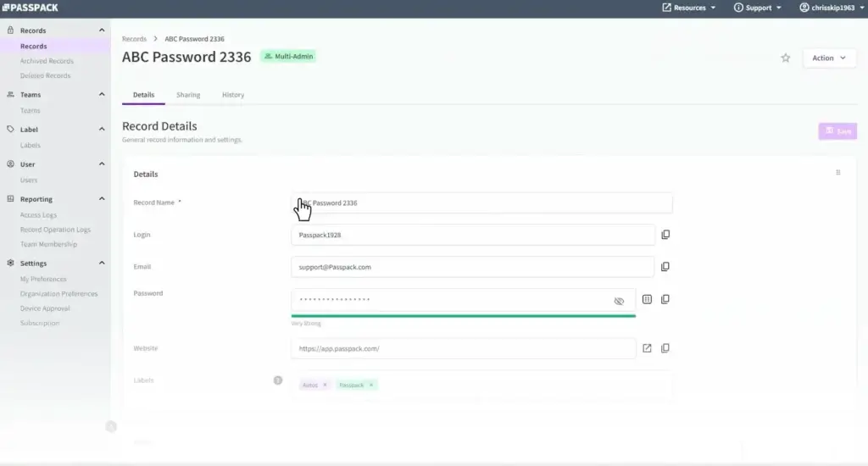Click the Website input field
This screenshot has width=868, height=466.
pyautogui.click(x=464, y=349)
